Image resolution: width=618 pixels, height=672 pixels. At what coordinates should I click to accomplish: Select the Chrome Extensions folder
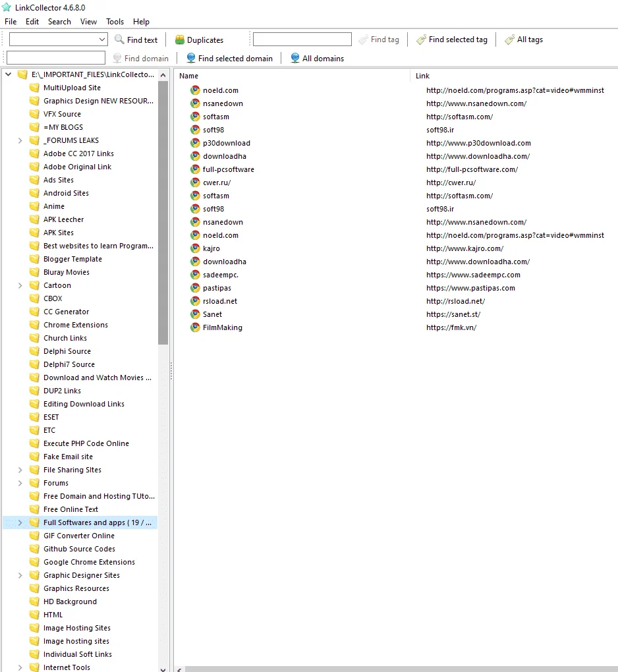pos(75,325)
